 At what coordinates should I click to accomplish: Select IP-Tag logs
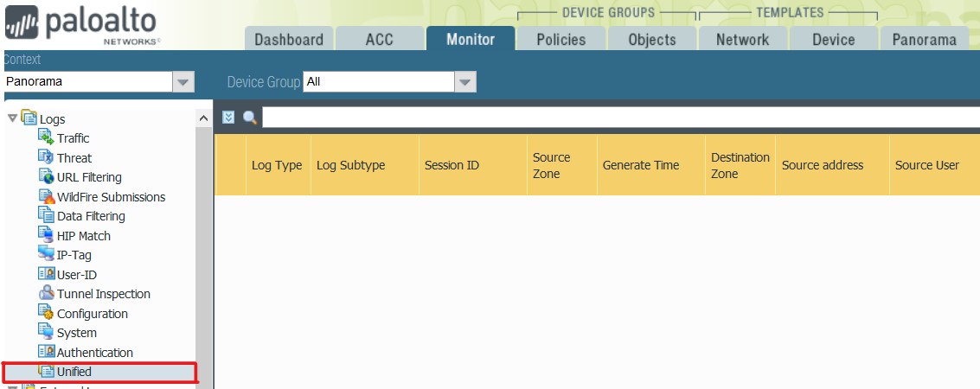(x=74, y=255)
